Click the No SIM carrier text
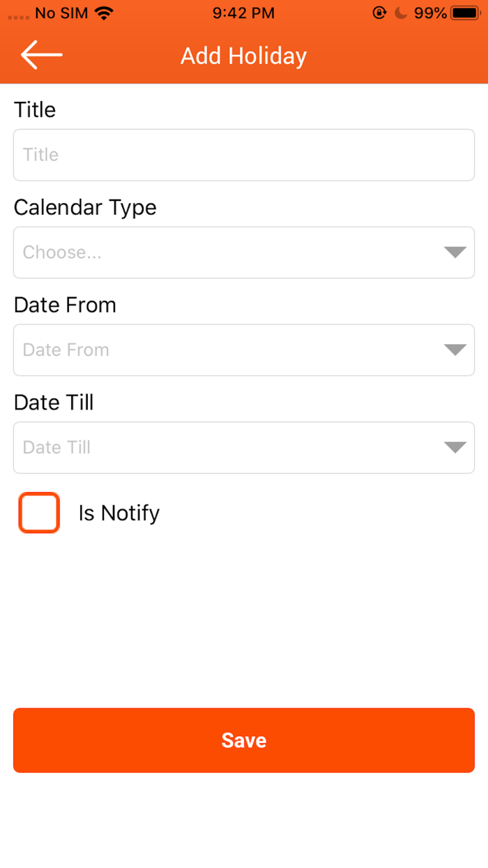Image resolution: width=488 pixels, height=868 pixels. coord(62,13)
